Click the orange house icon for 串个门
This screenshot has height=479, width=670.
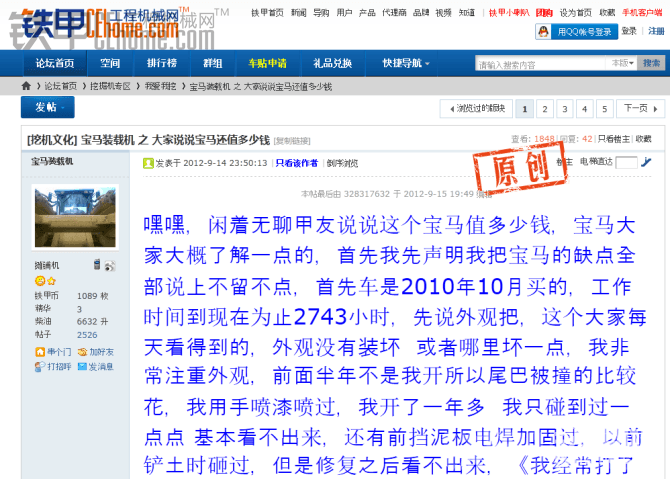[40, 352]
